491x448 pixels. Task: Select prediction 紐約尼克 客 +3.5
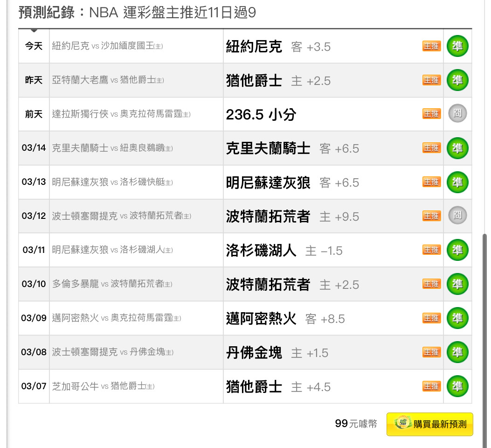point(278,47)
